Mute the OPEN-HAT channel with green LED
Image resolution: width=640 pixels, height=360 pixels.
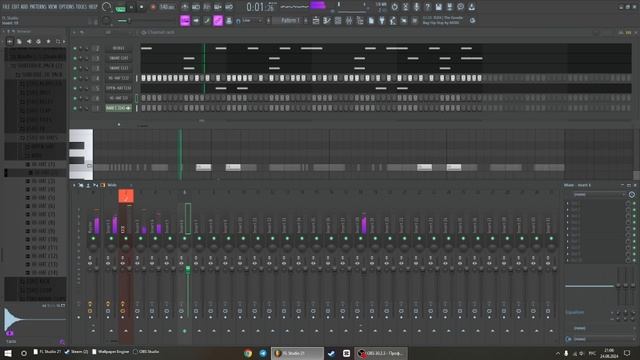[75, 88]
